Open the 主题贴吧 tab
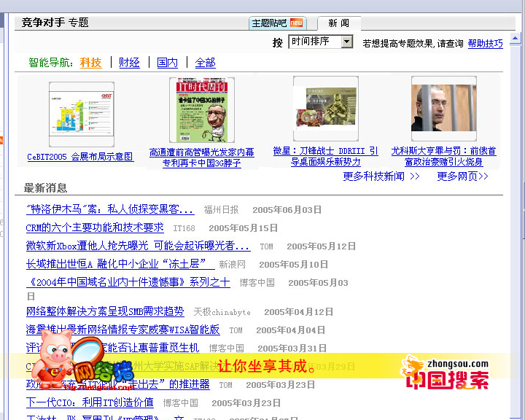525x420 pixels. (x=278, y=23)
